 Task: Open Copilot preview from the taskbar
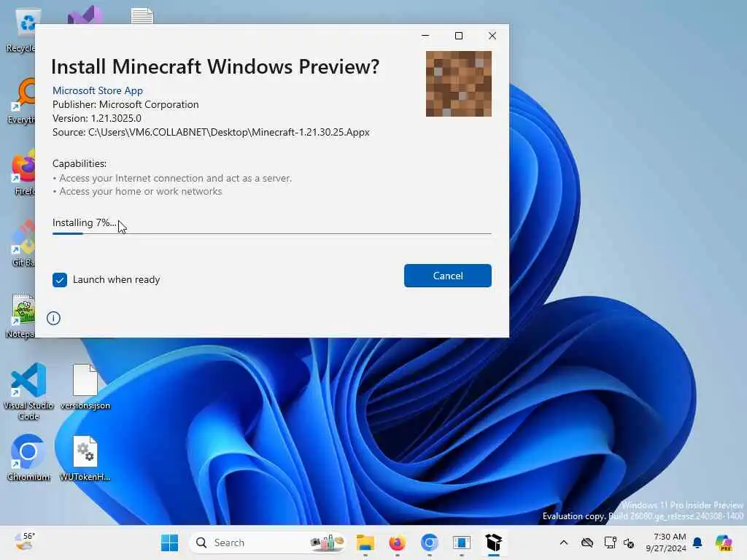724,542
